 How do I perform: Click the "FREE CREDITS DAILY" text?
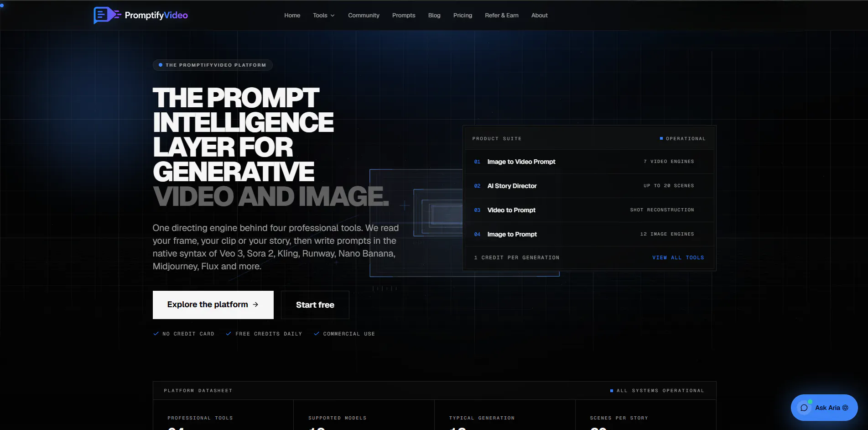[269, 334]
